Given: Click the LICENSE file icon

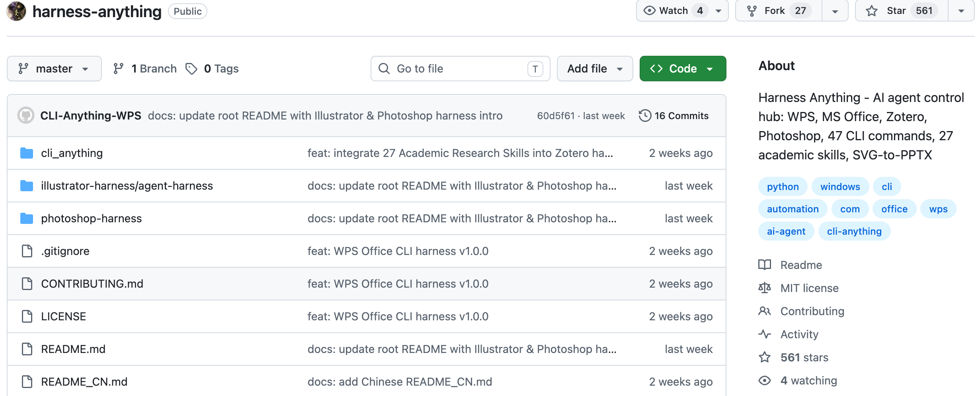Looking at the screenshot, I should pos(27,316).
